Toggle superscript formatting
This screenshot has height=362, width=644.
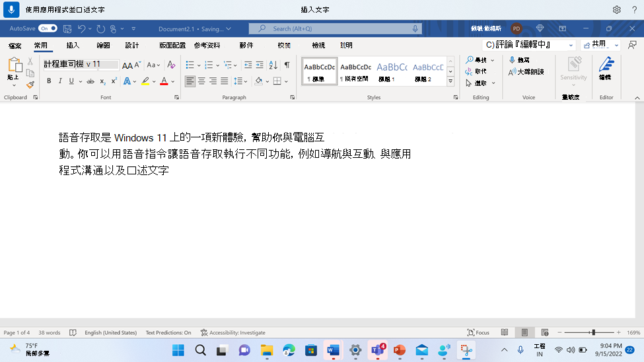point(114,81)
